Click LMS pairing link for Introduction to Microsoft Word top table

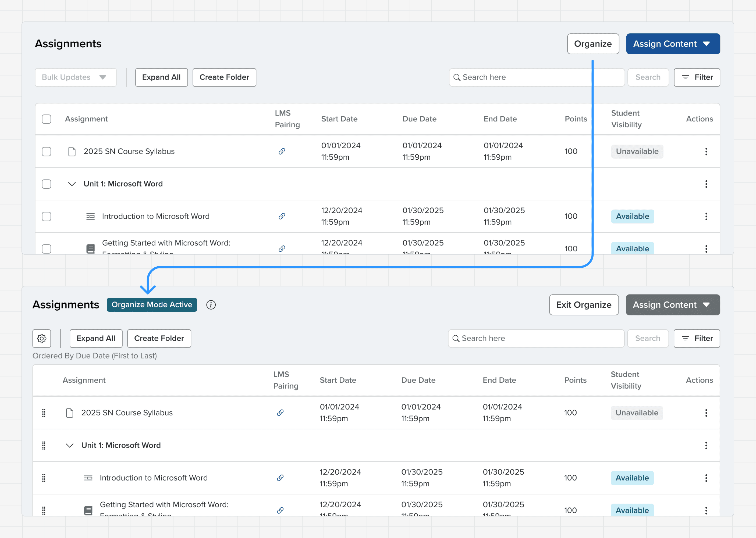(x=282, y=216)
